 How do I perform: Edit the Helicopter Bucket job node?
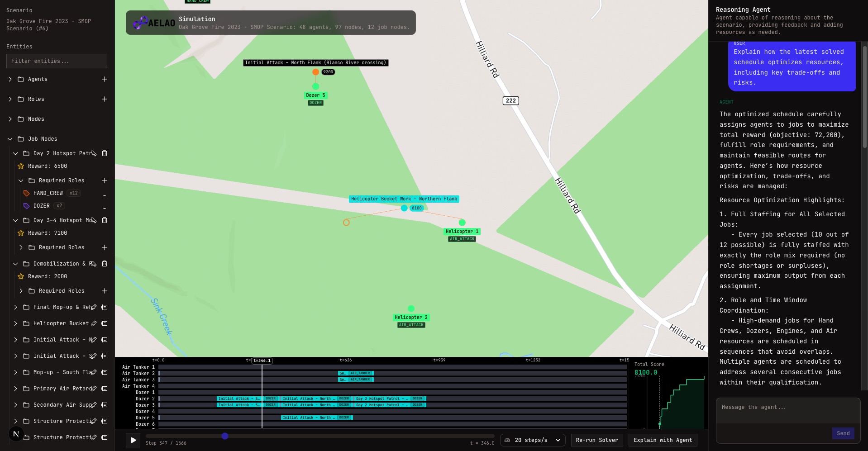click(x=94, y=323)
